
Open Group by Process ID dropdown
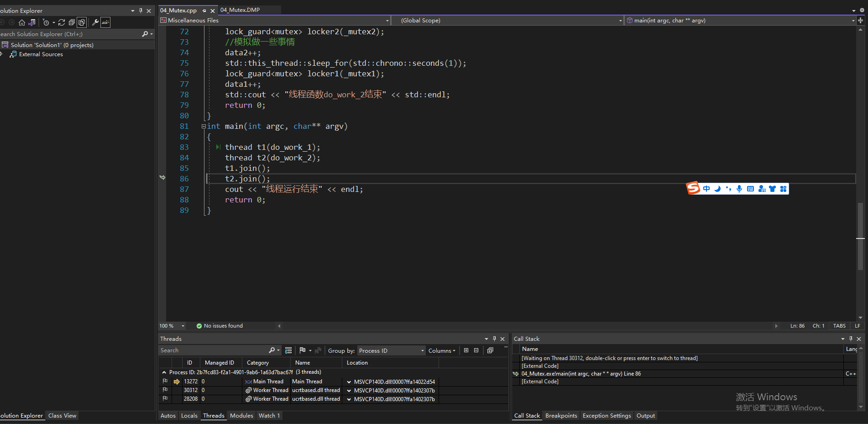tap(392, 350)
